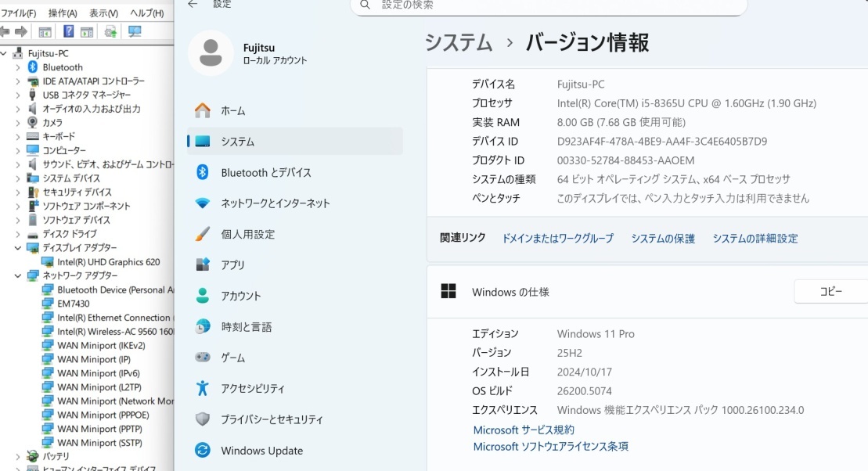Go to アクセシビリティ settings

click(x=252, y=389)
